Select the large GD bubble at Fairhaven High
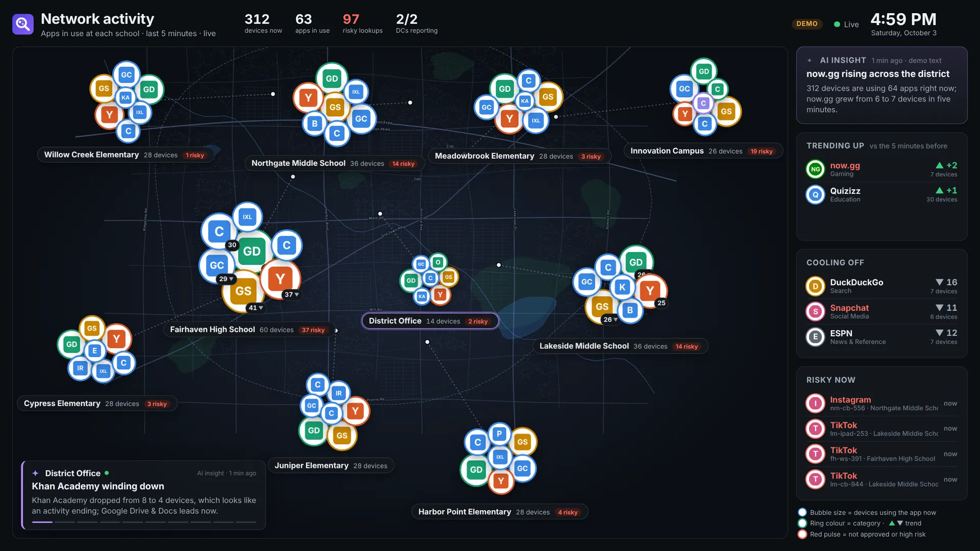 click(252, 251)
